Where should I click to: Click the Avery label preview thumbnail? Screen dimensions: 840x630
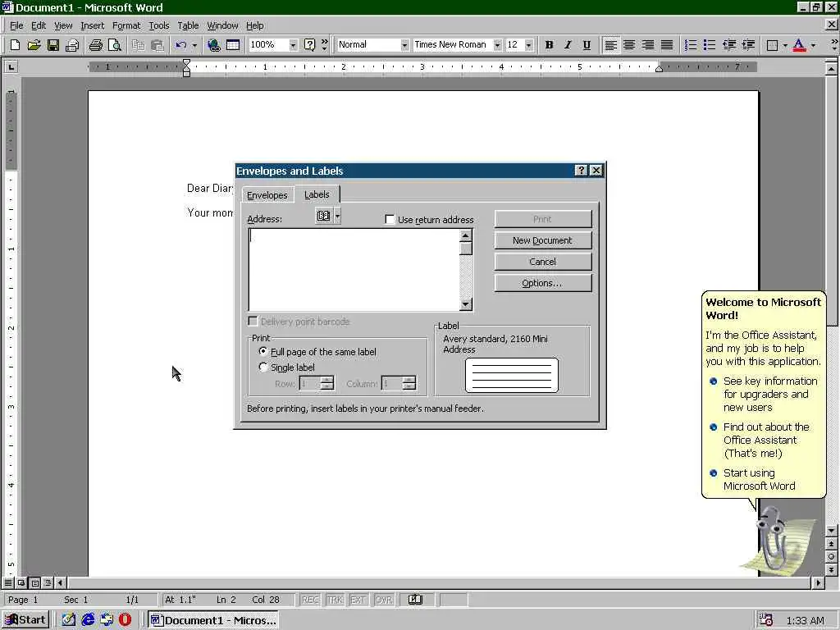click(x=512, y=375)
